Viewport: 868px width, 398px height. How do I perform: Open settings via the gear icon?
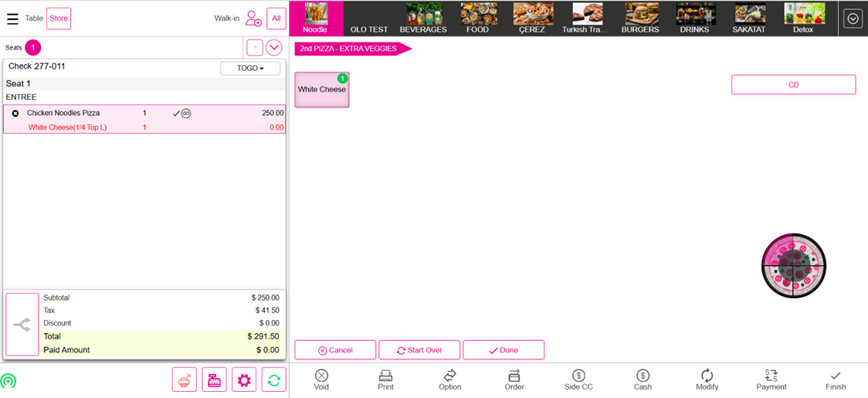click(x=244, y=379)
